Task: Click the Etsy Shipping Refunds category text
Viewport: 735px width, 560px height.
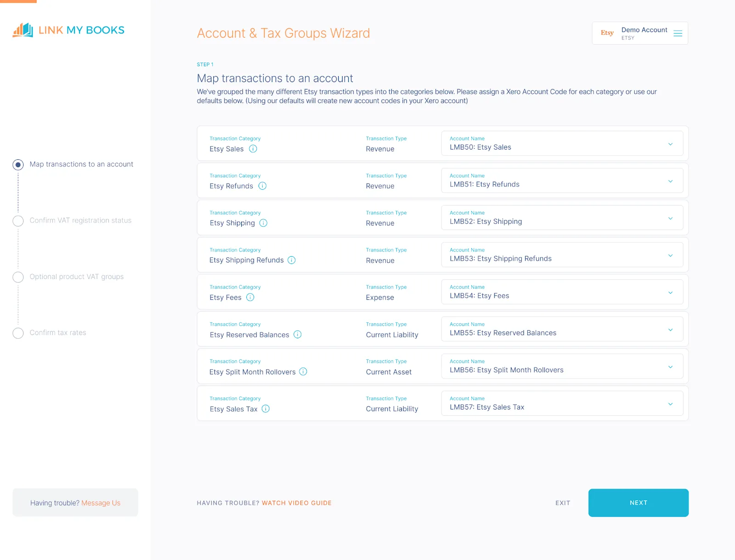Action: (247, 260)
